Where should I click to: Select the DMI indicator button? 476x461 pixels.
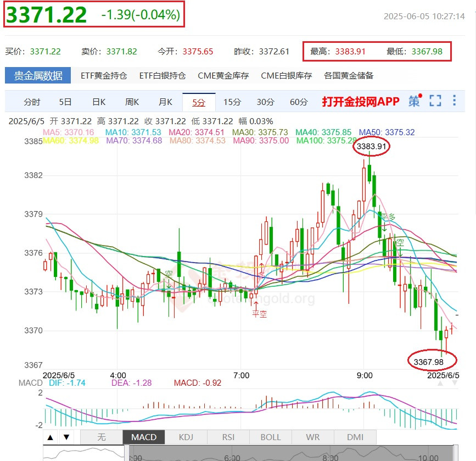[355, 437]
